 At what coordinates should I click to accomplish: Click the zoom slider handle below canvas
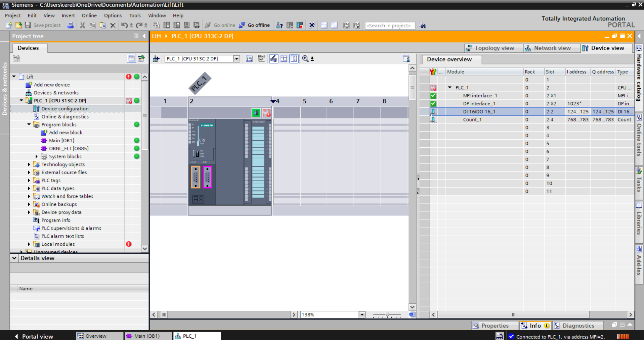tap(387, 315)
